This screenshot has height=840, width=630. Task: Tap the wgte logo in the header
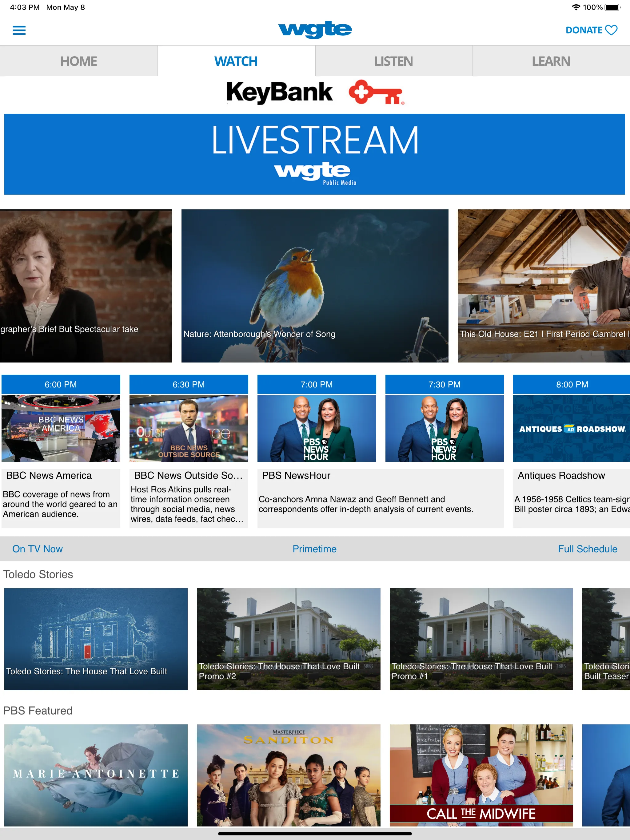(315, 30)
